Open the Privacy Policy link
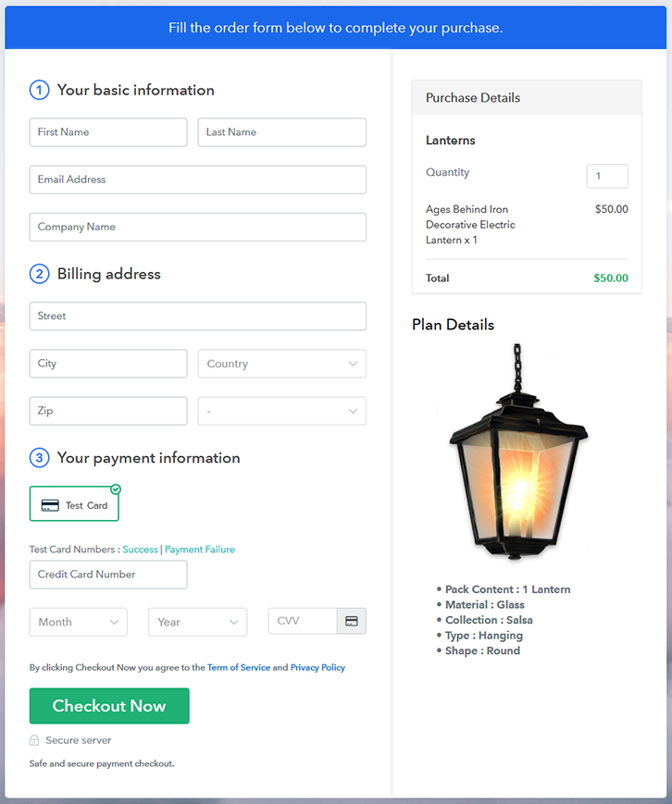The image size is (672, 804). [317, 668]
